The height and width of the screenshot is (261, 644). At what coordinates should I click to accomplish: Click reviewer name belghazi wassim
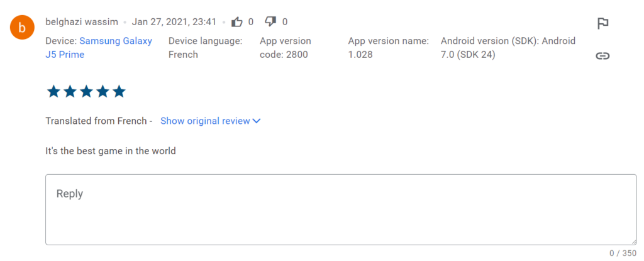[82, 22]
